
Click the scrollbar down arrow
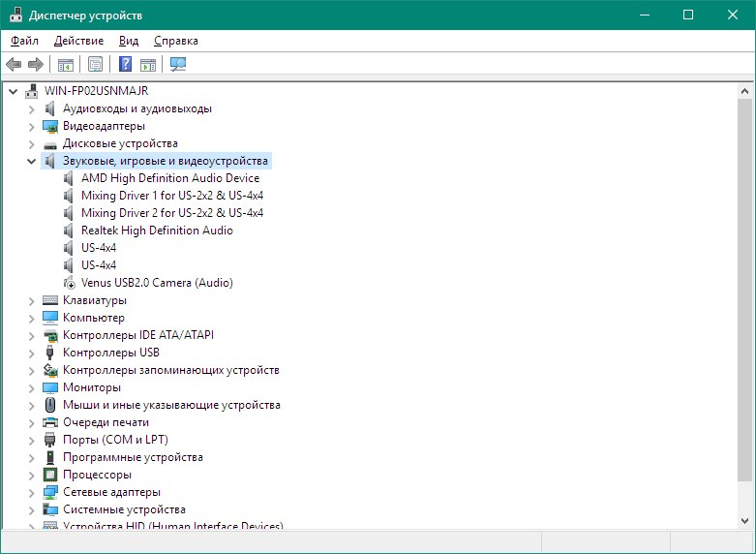744,520
